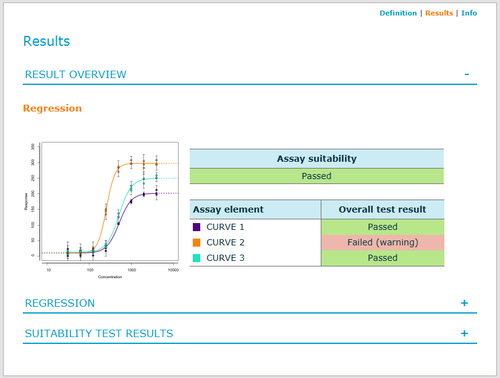Open the Info link
This screenshot has height=378, width=500.
coord(469,13)
